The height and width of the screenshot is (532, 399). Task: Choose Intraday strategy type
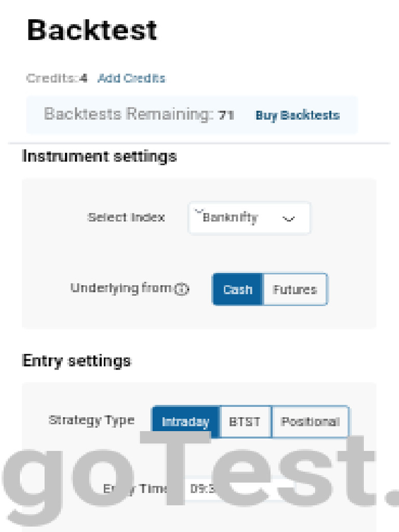pos(185,422)
